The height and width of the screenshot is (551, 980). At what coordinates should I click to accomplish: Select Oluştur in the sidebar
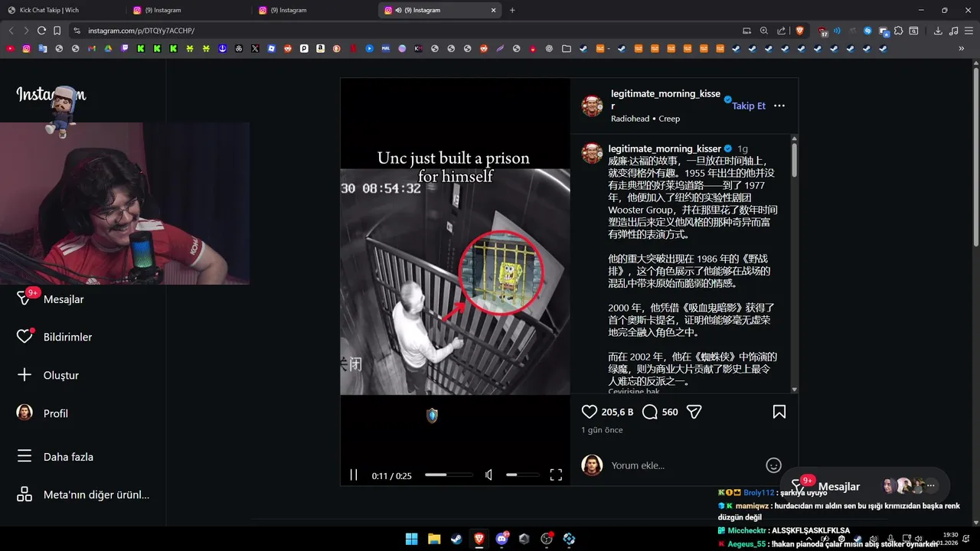(x=47, y=375)
